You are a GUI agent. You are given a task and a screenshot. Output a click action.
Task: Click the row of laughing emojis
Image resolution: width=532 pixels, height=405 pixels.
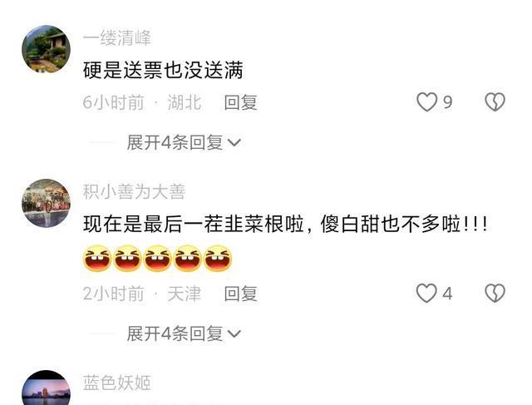tap(157, 259)
